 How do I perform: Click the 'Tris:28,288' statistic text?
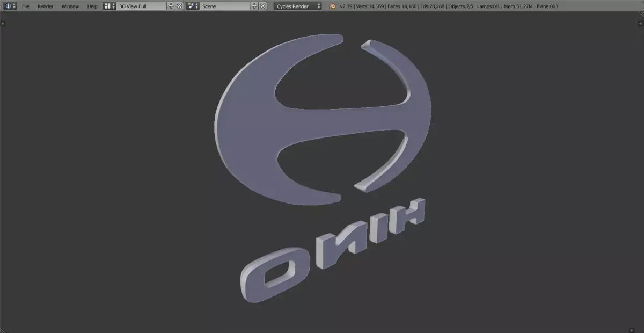pyautogui.click(x=433, y=6)
